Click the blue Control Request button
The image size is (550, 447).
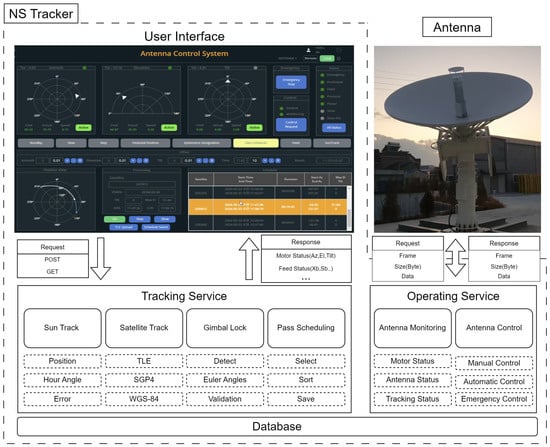click(291, 124)
